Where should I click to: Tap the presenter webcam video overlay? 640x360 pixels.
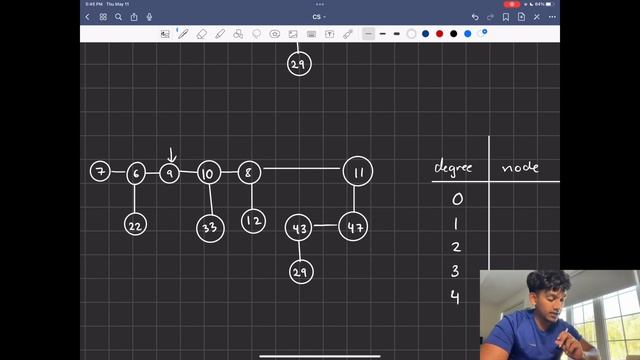(560, 315)
